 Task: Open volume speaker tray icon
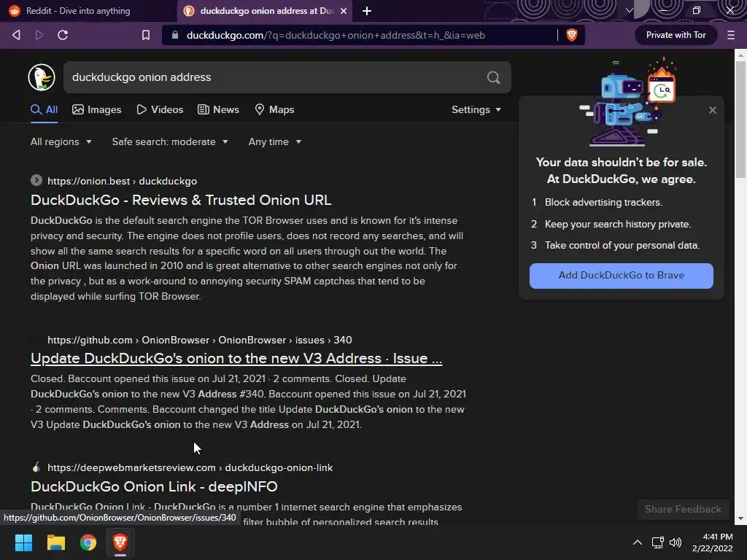pyautogui.click(x=676, y=542)
